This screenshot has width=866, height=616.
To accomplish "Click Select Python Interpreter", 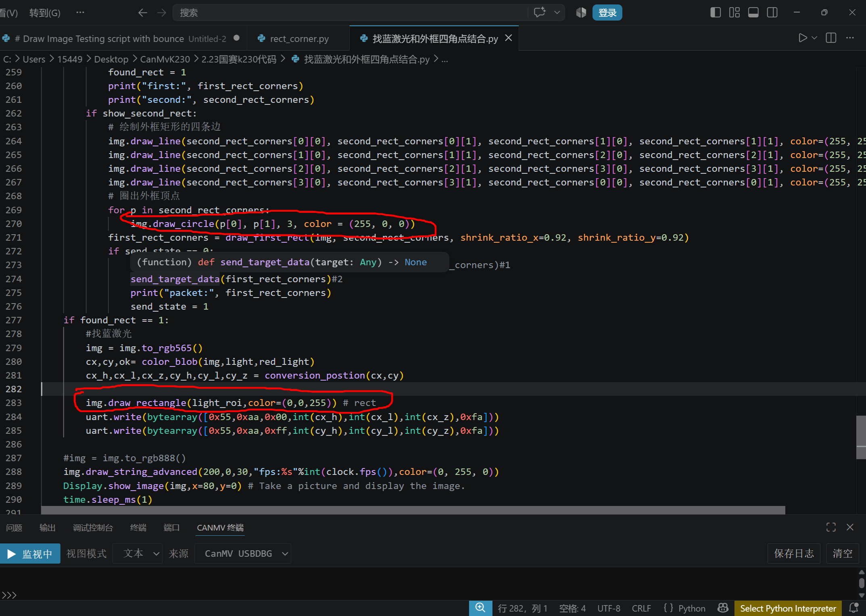I will [x=788, y=608].
